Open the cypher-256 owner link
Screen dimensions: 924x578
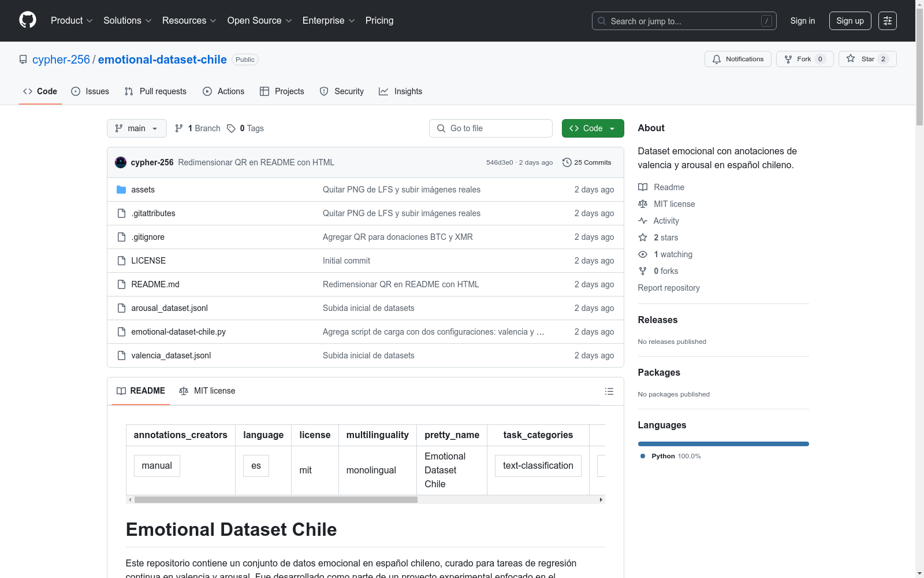[61, 60]
